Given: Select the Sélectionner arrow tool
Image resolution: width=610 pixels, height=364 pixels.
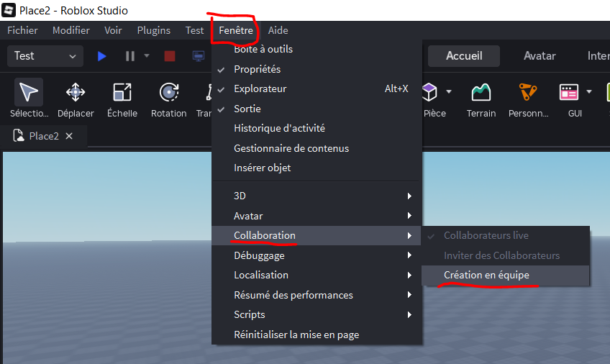Looking at the screenshot, I should [x=29, y=93].
